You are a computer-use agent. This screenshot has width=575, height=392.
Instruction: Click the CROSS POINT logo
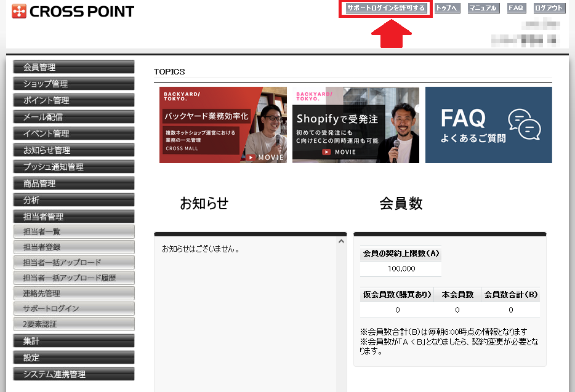pos(73,11)
